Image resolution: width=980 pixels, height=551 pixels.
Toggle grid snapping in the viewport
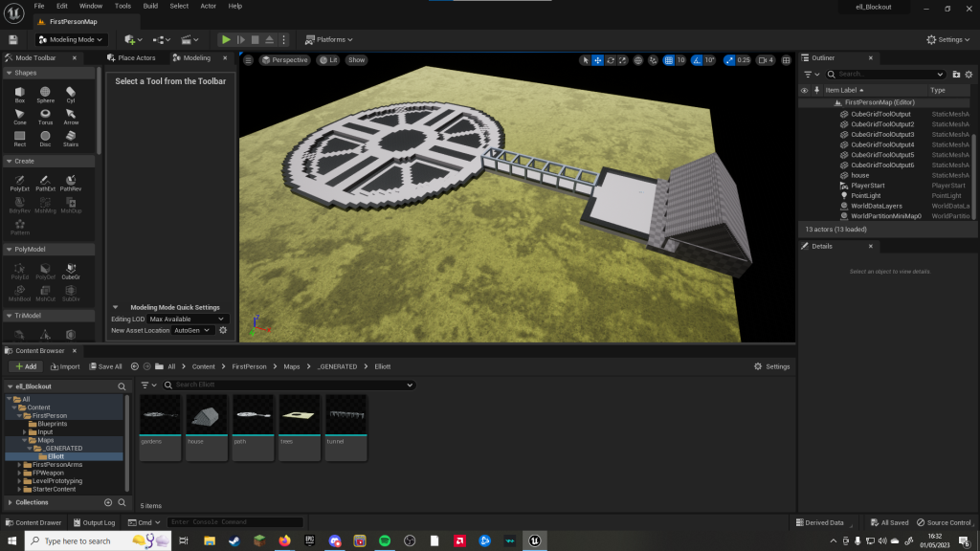point(669,60)
